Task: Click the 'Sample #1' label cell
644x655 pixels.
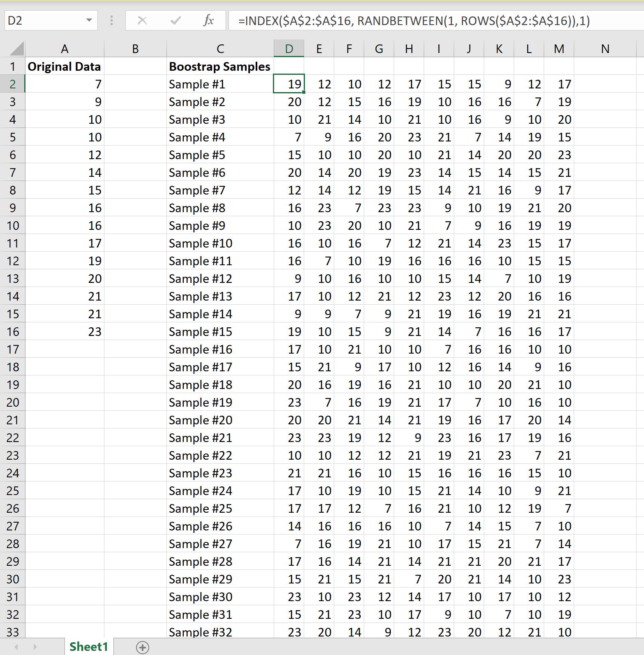Action: (x=220, y=84)
